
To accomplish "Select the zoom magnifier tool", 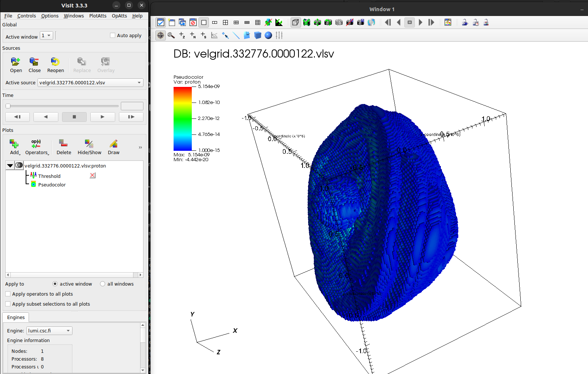I will point(171,35).
